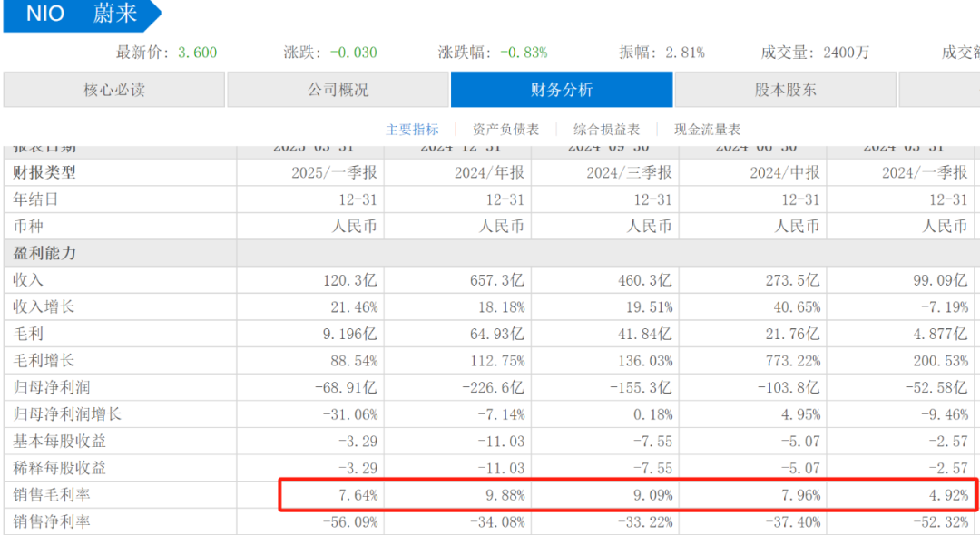Open the 股本股东 tab
The width and height of the screenshot is (980, 535).
click(x=785, y=90)
